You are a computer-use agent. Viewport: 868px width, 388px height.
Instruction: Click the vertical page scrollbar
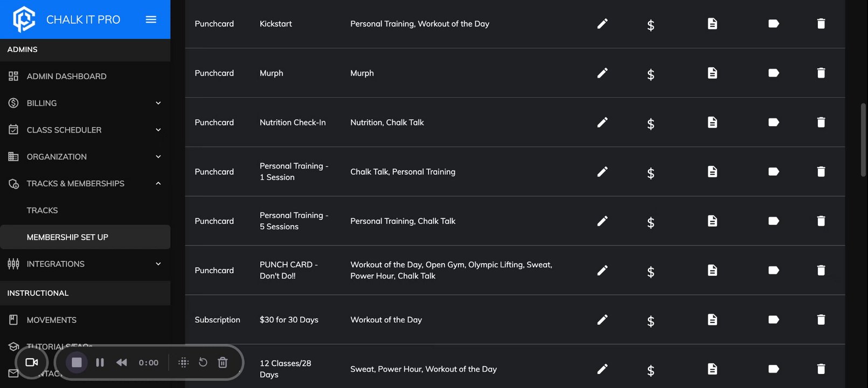[863, 140]
